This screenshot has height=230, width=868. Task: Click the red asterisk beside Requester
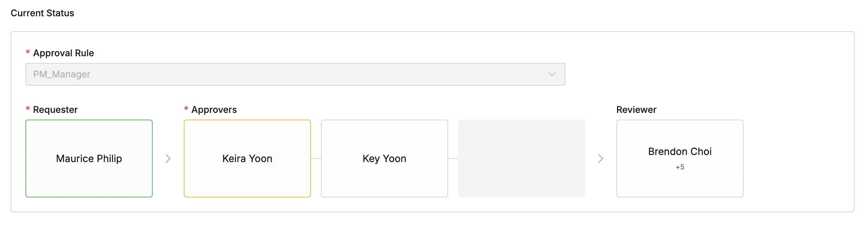point(27,109)
